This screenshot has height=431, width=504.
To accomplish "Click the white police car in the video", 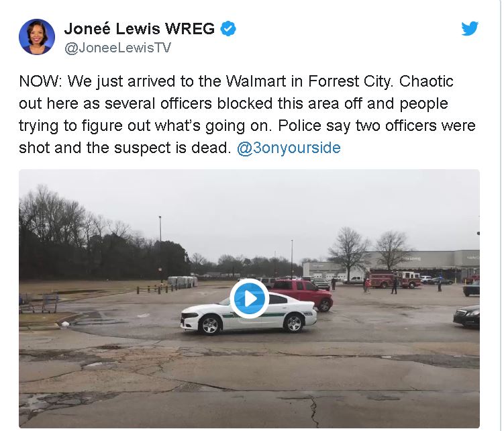I will pos(248,315).
